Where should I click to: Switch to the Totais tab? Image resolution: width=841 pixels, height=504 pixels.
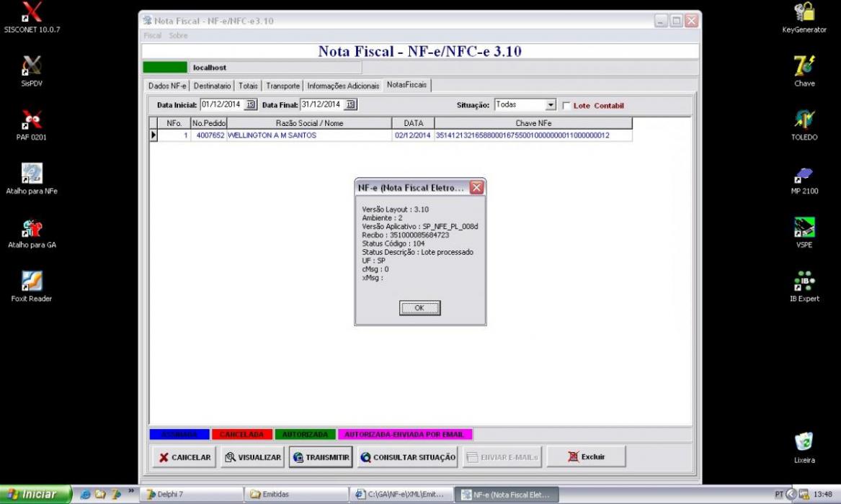(x=248, y=86)
